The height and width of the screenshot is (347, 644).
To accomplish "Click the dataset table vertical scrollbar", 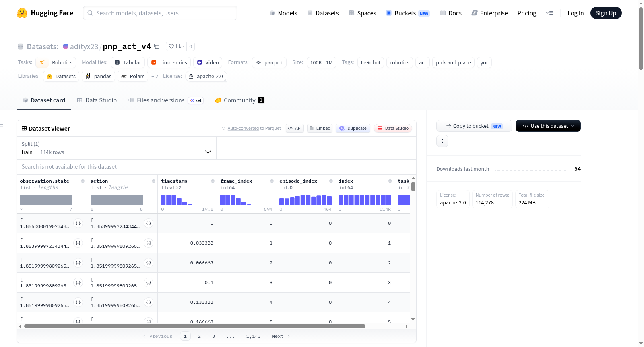I will (413, 187).
